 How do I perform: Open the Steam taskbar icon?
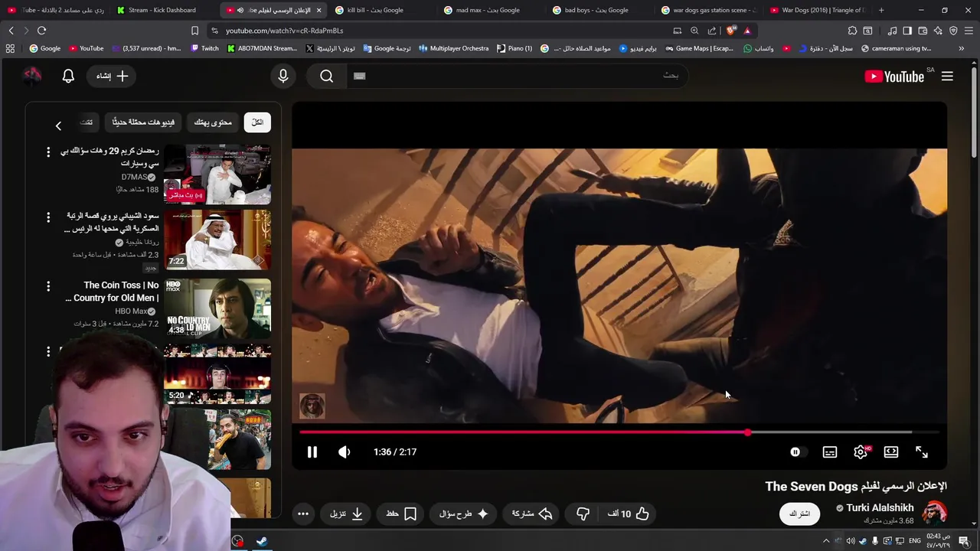pos(262,541)
